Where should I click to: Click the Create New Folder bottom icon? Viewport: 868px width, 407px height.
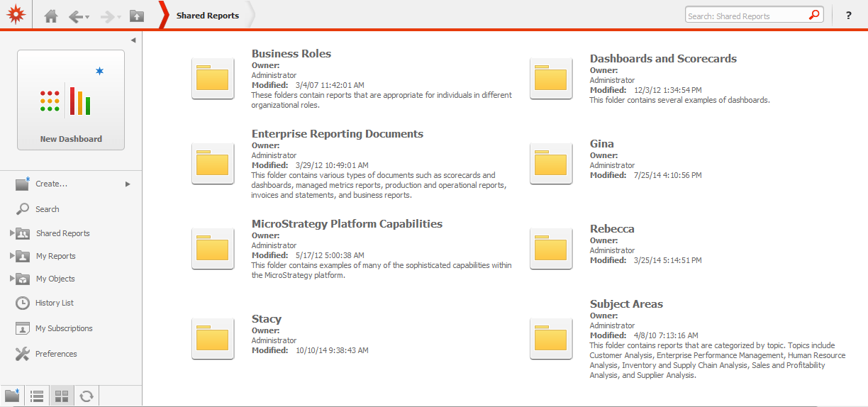12,396
